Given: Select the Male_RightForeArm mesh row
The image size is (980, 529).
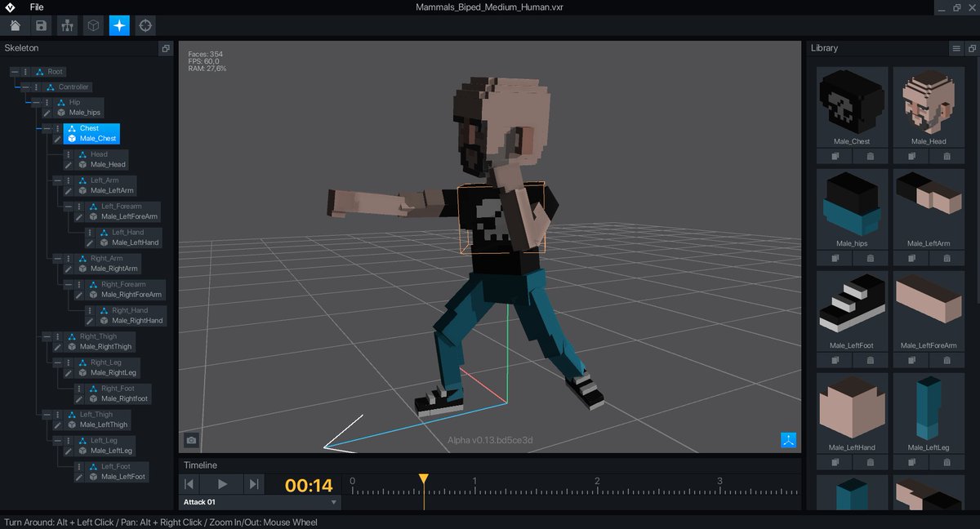Looking at the screenshot, I should point(127,295).
